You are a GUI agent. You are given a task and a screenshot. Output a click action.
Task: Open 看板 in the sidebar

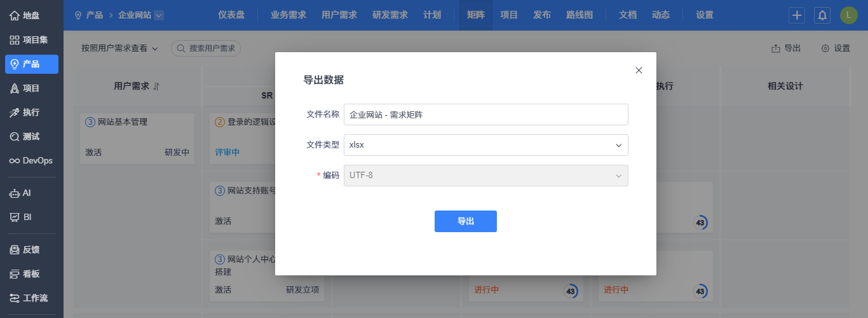(31, 274)
